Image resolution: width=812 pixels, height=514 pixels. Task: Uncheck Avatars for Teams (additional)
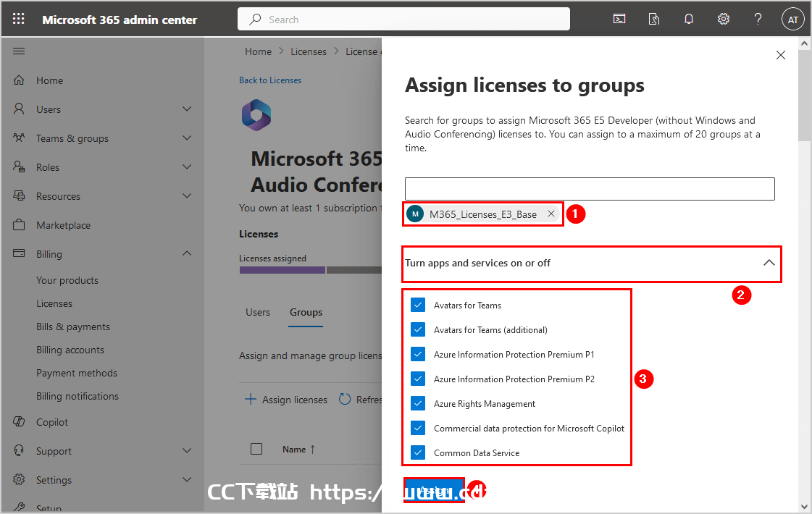tap(418, 329)
